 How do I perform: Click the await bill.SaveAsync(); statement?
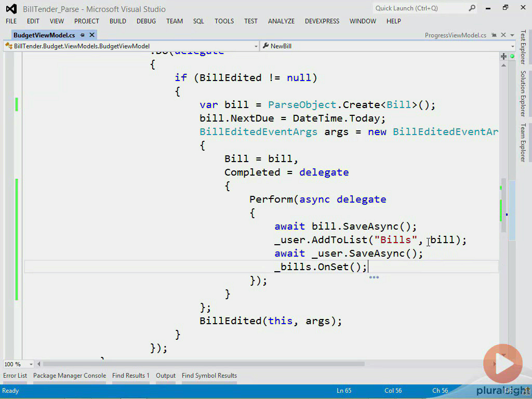click(345, 227)
